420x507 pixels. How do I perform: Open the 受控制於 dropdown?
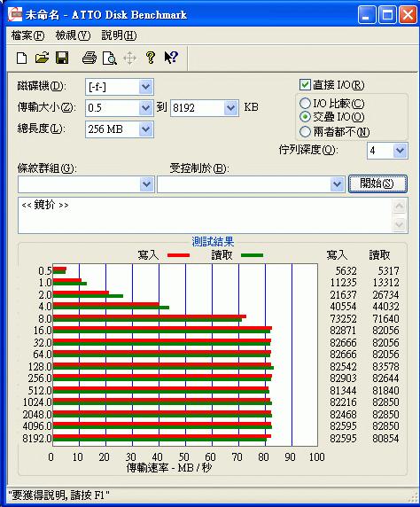click(x=337, y=184)
